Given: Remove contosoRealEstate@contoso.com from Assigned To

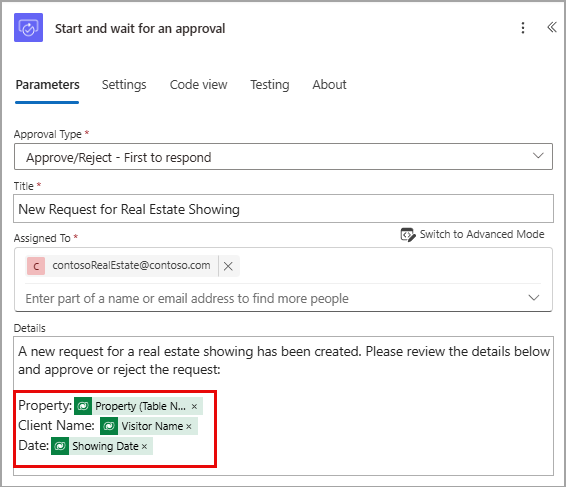Looking at the screenshot, I should [228, 266].
